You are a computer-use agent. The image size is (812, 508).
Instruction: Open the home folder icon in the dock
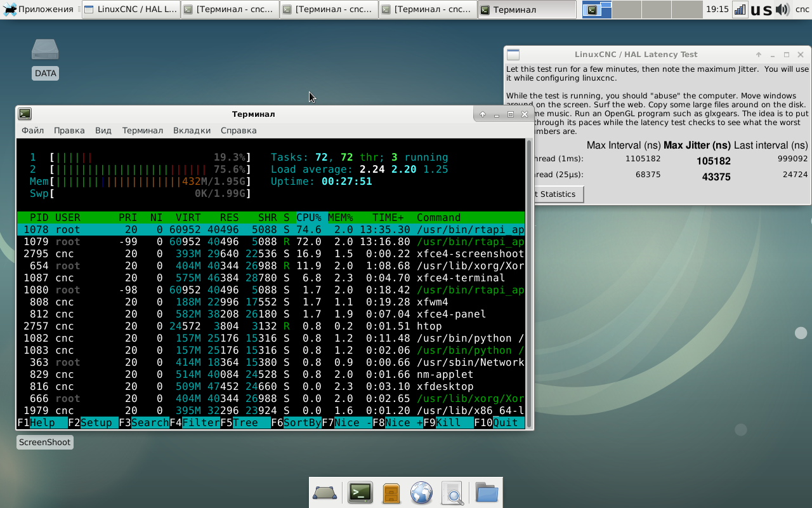pos(487,493)
